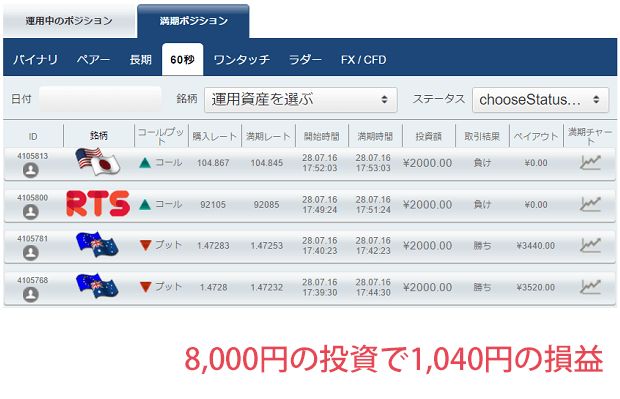Click the 取引結果 column header

[482, 136]
